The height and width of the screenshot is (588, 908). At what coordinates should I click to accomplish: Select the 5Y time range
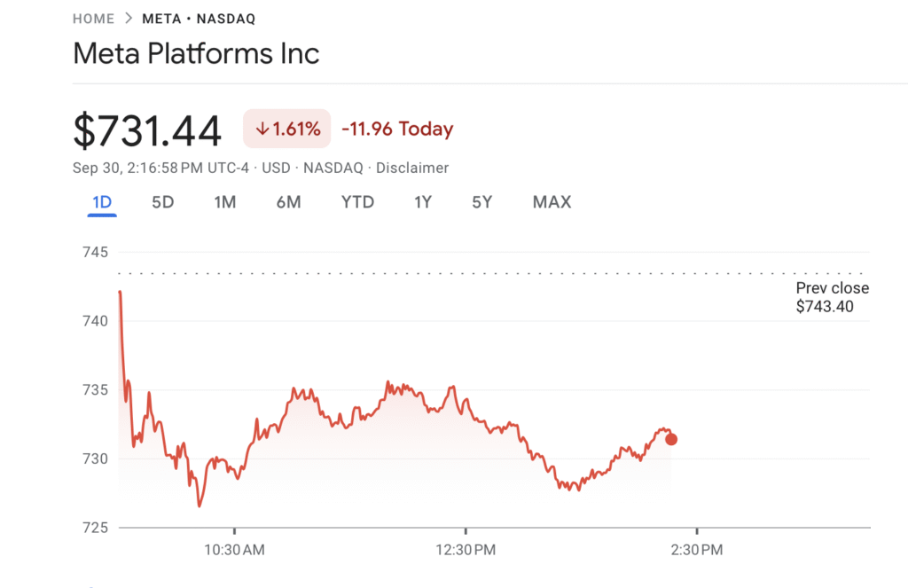click(481, 202)
